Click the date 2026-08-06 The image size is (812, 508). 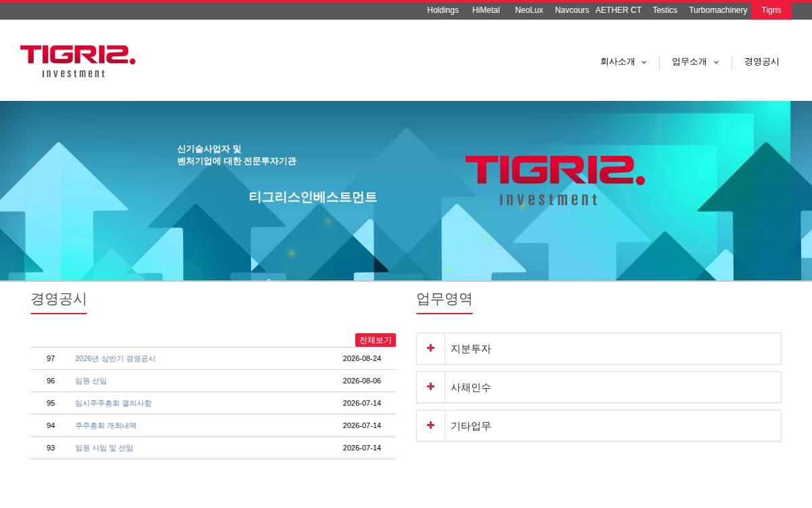click(x=362, y=381)
